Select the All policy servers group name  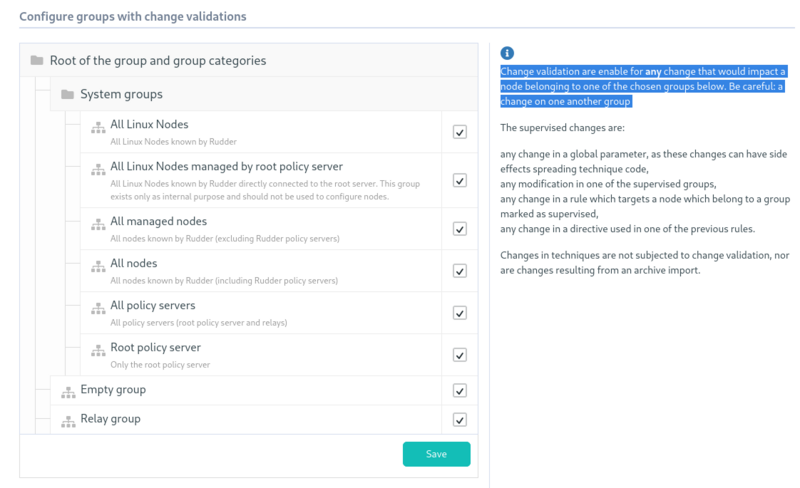pyautogui.click(x=153, y=305)
